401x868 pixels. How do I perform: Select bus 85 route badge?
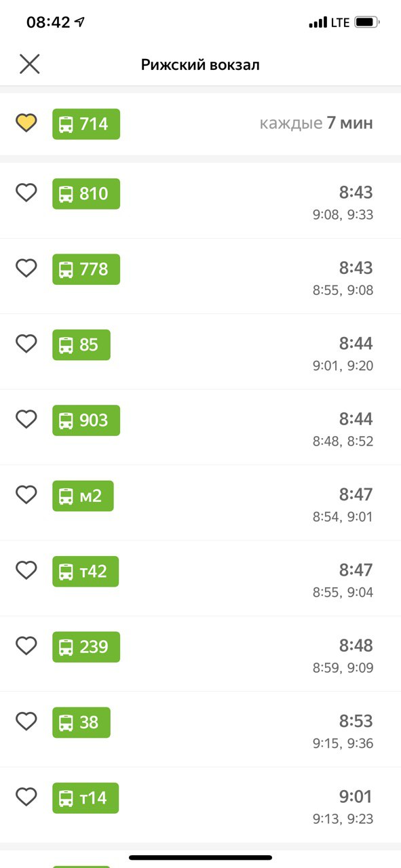[81, 344]
